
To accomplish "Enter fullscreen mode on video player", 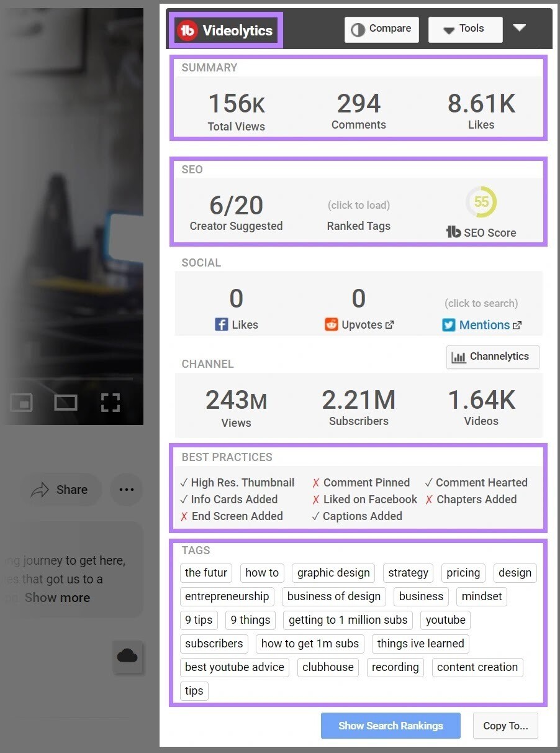I will point(110,403).
